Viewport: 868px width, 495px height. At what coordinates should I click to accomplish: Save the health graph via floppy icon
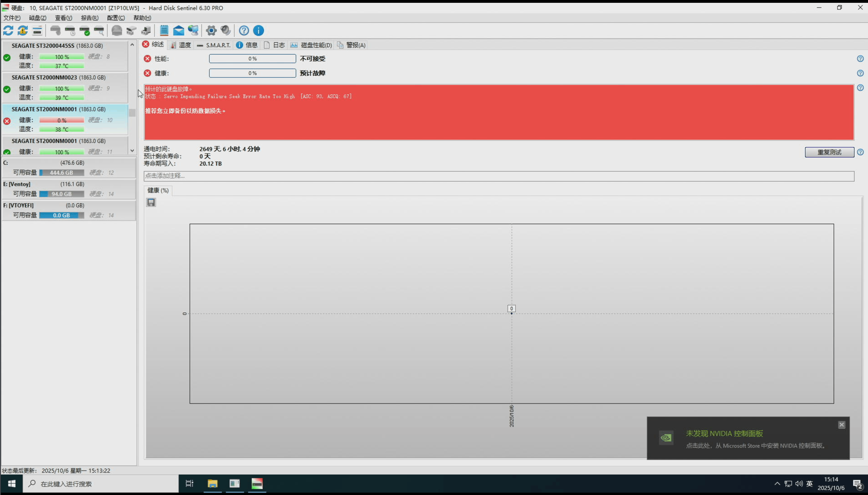pos(151,203)
